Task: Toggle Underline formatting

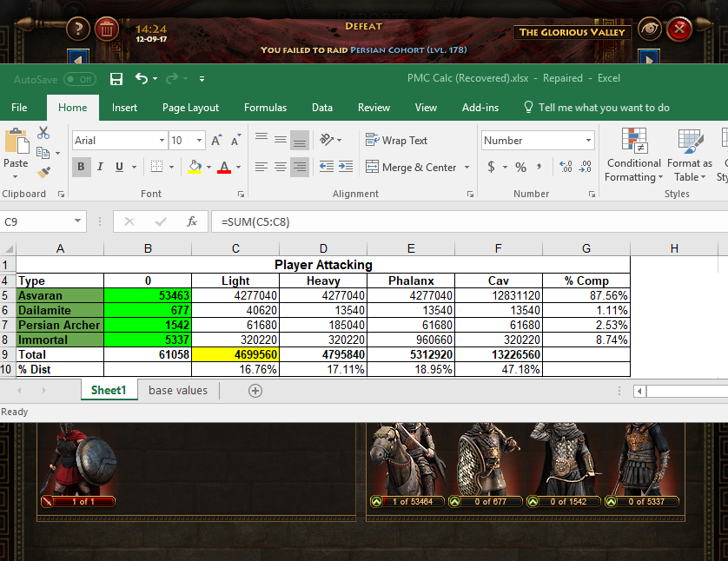Action: 119,167
